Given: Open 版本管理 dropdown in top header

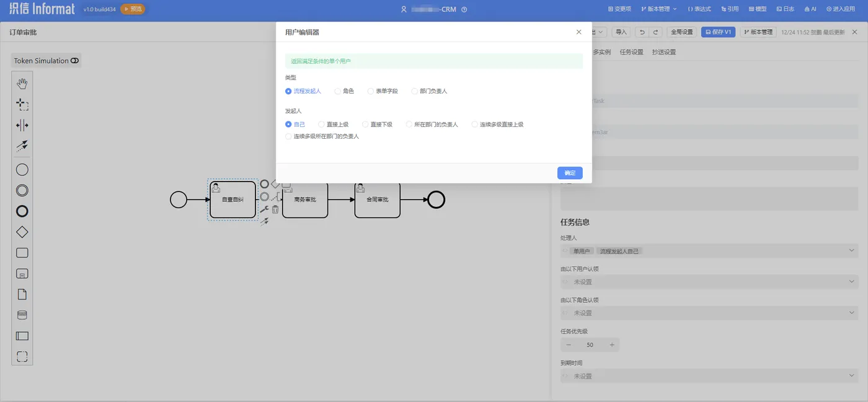Looking at the screenshot, I should pos(658,9).
